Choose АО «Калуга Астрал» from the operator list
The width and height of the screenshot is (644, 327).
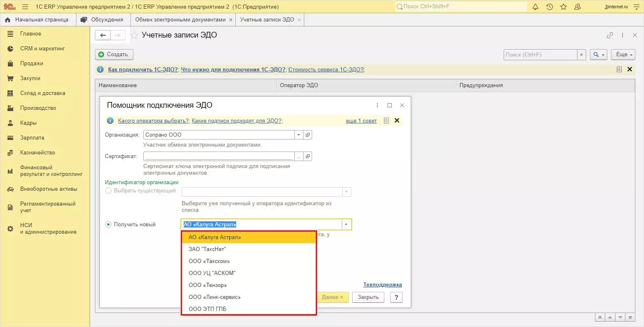[249, 237]
